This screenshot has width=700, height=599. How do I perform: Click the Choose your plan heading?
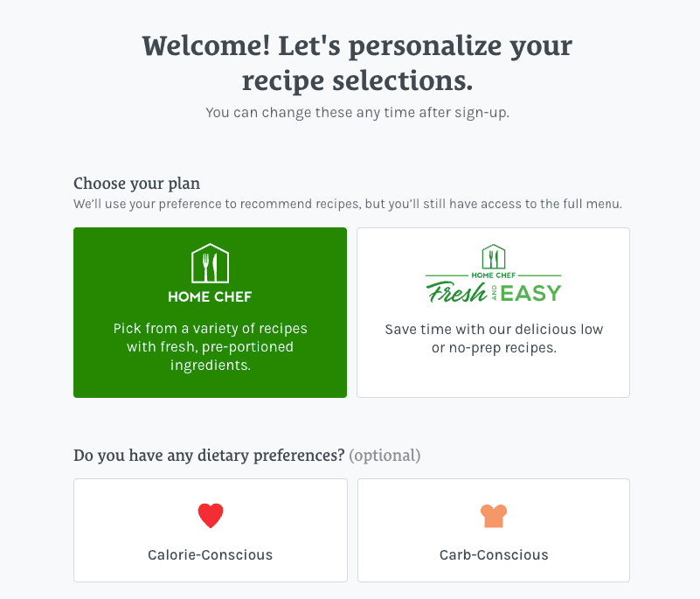pyautogui.click(x=136, y=184)
